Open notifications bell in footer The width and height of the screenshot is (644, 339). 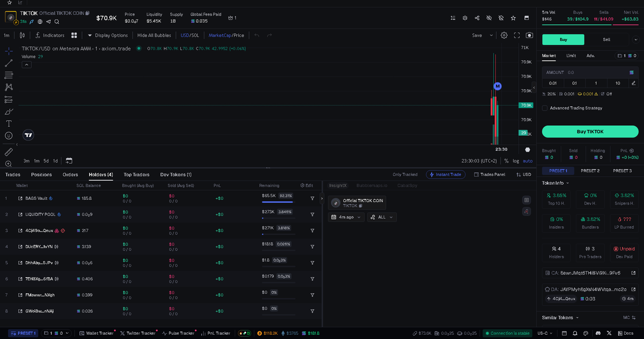pos(576,333)
